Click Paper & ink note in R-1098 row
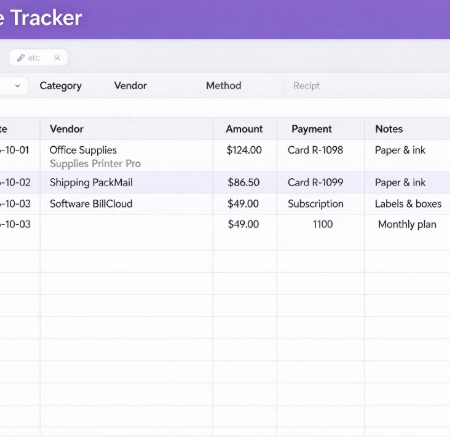The height and width of the screenshot is (437, 450). pos(400,150)
